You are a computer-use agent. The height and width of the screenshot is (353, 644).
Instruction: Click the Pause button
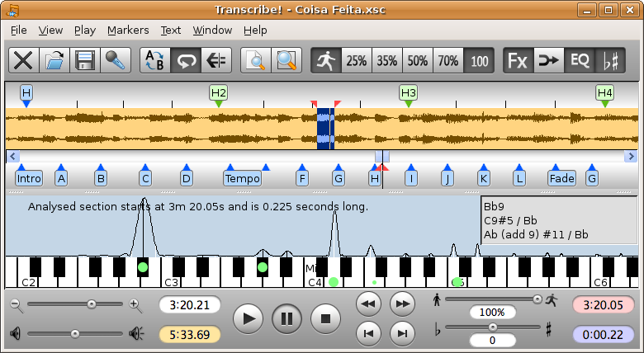tap(286, 318)
